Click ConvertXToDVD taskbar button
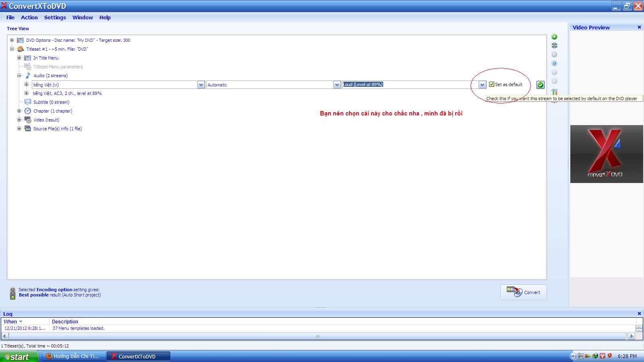Image resolution: width=644 pixels, height=362 pixels. point(138,356)
